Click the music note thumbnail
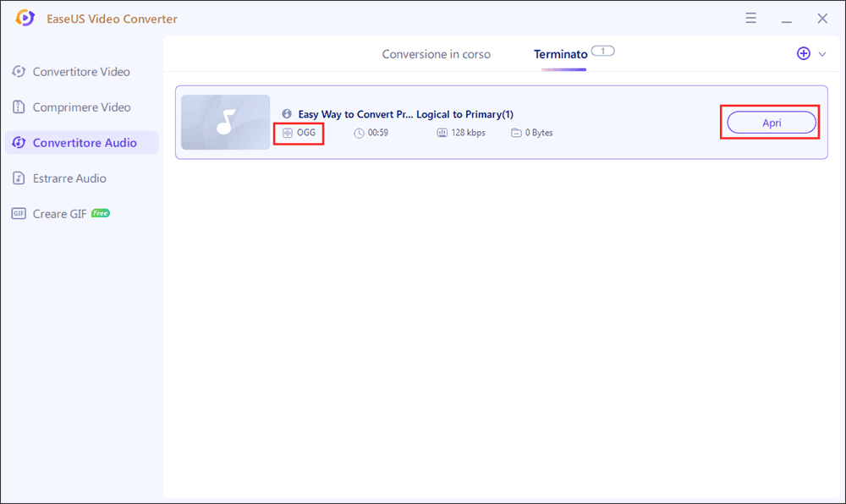The height and width of the screenshot is (504, 846). pos(226,123)
